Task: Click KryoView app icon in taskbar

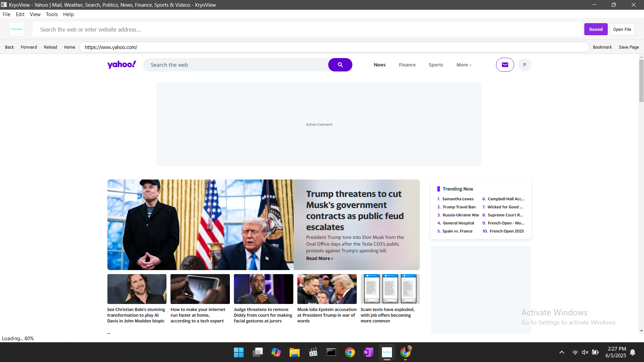Action: point(387,352)
